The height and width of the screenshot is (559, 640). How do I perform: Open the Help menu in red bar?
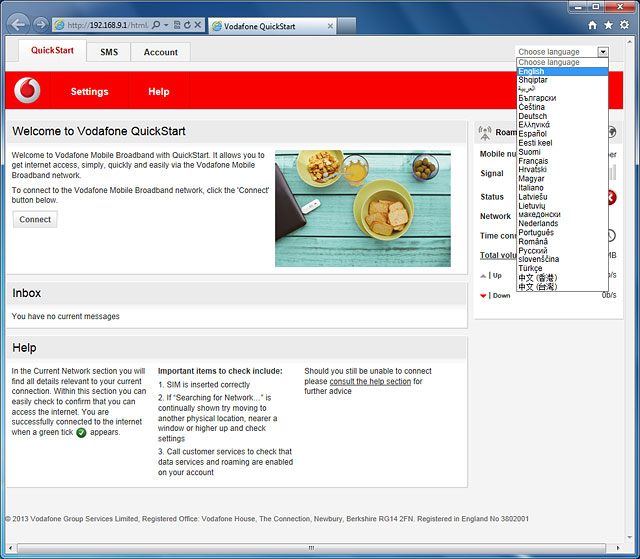159,91
